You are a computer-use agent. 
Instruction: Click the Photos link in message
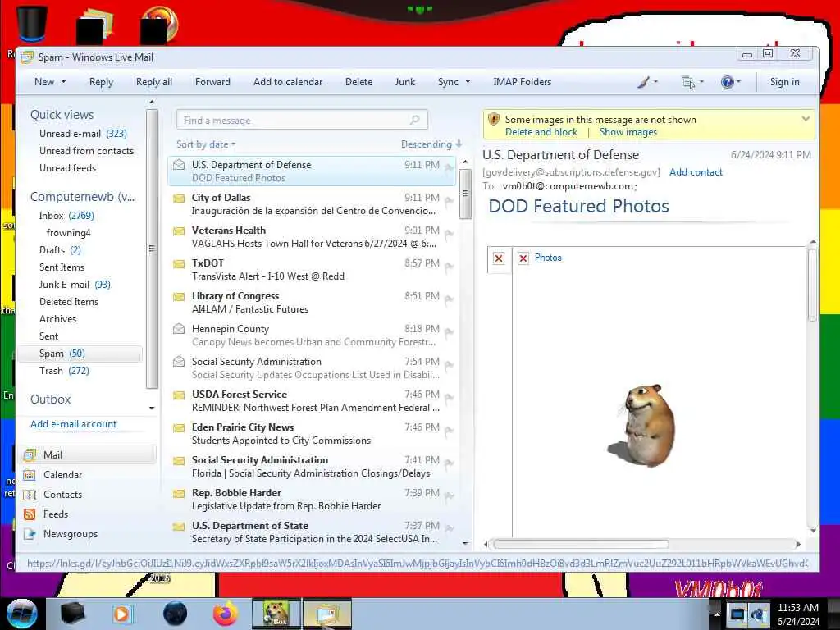[x=548, y=258]
